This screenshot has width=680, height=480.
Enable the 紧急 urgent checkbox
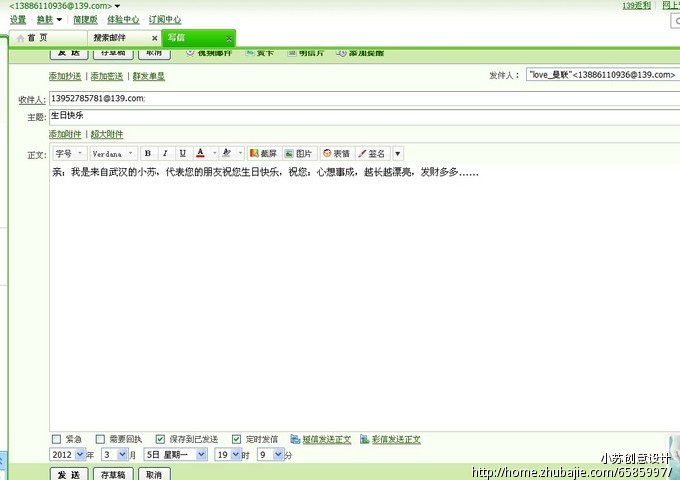click(56, 439)
